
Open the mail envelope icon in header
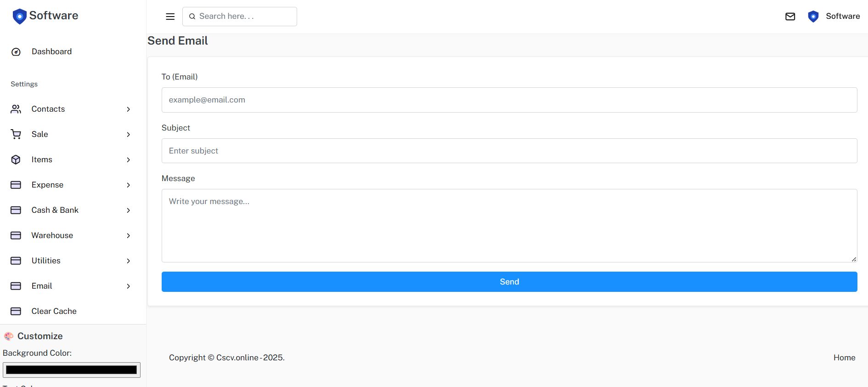click(x=790, y=17)
